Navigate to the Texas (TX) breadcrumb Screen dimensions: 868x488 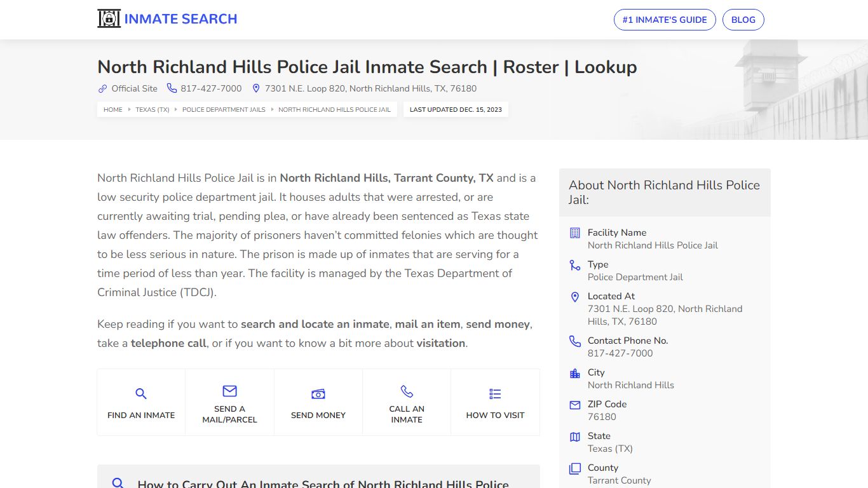(x=153, y=109)
